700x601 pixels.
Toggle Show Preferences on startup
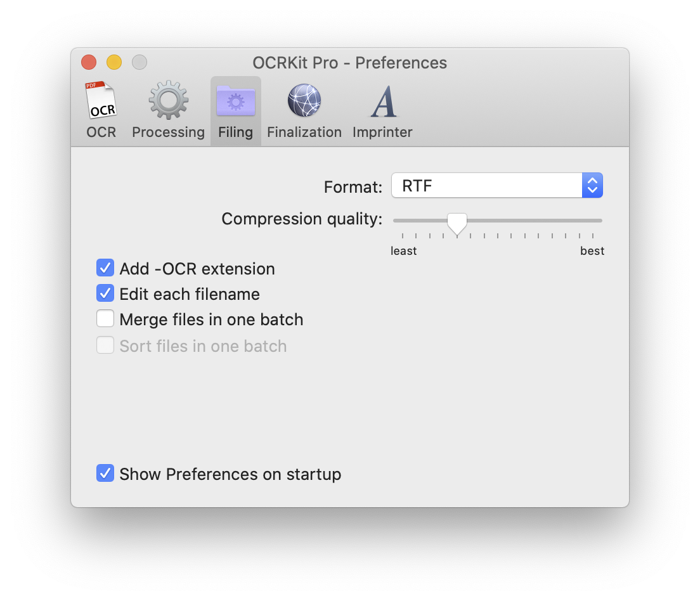click(105, 474)
